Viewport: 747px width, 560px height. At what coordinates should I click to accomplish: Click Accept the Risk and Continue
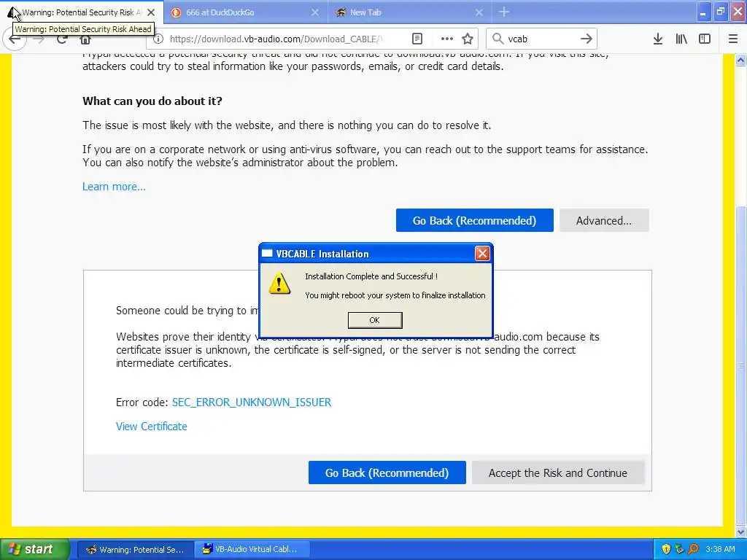coord(558,472)
